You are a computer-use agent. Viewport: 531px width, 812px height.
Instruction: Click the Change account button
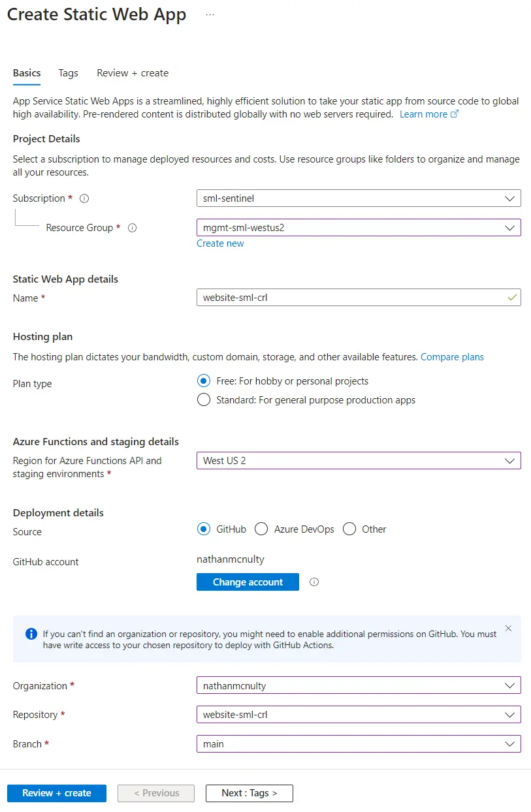coord(248,582)
